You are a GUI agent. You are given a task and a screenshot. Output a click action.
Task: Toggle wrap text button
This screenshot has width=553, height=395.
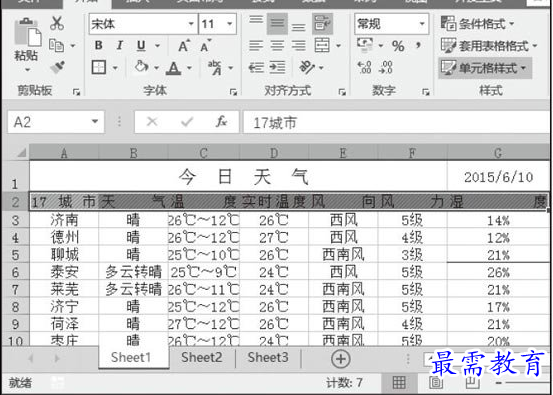tap(322, 24)
